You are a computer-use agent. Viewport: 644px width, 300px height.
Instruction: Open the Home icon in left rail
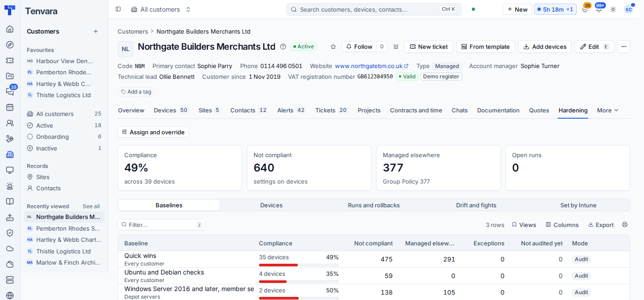click(x=10, y=29)
